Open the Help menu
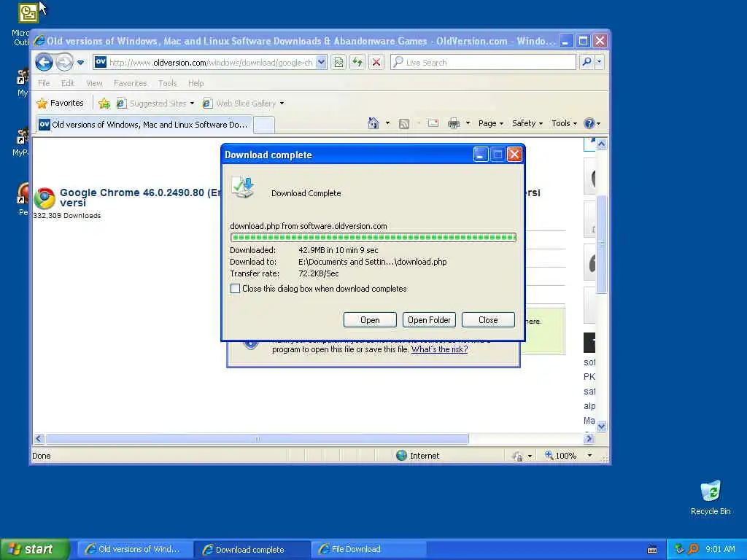747x560 pixels. coord(196,83)
